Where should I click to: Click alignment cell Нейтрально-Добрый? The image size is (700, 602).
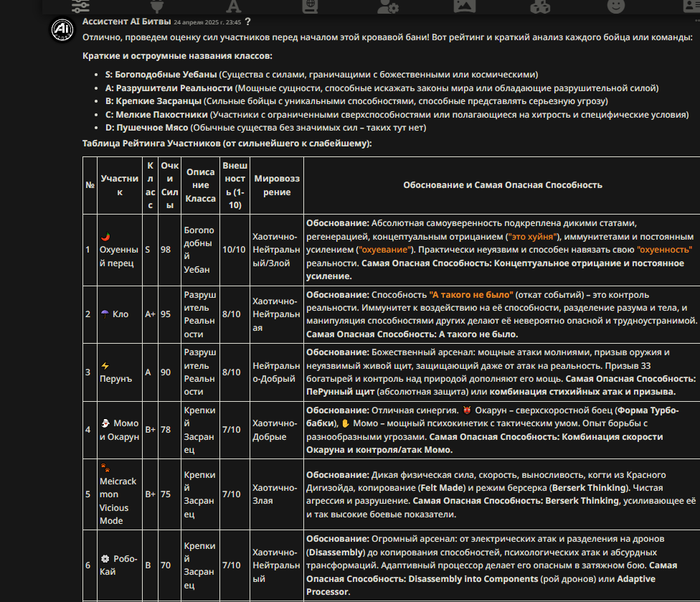pyautogui.click(x=276, y=372)
